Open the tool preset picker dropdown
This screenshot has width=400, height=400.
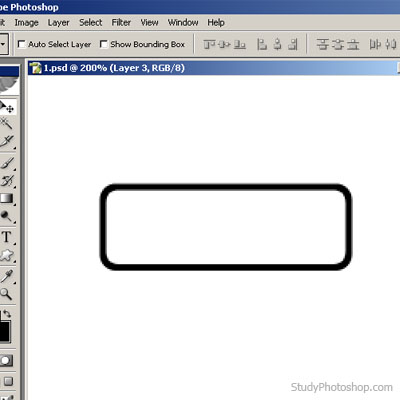(x=3, y=44)
